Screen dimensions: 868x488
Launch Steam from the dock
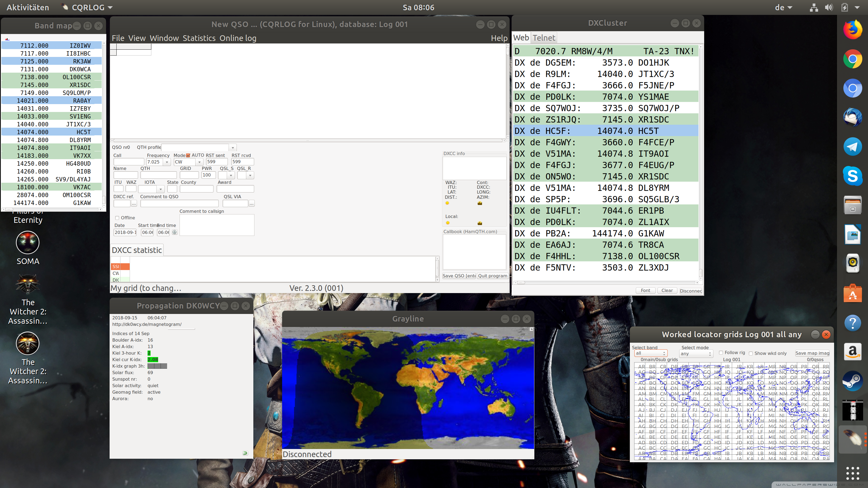click(853, 381)
